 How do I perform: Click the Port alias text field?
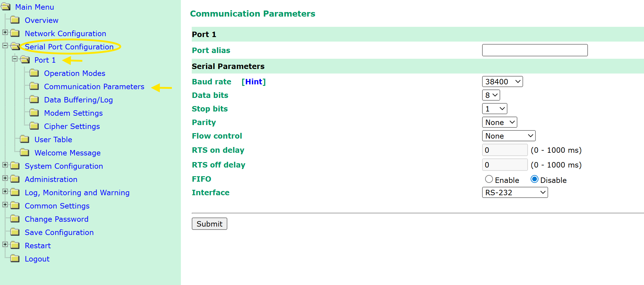(535, 50)
